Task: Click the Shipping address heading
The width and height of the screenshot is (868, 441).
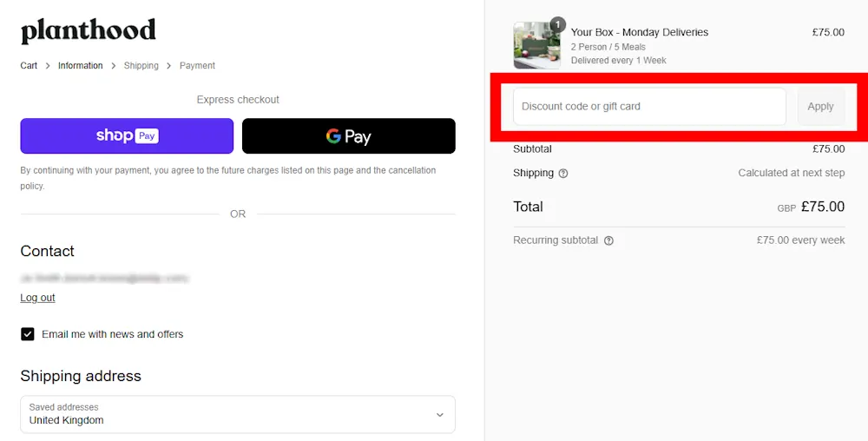Action: coord(81,376)
